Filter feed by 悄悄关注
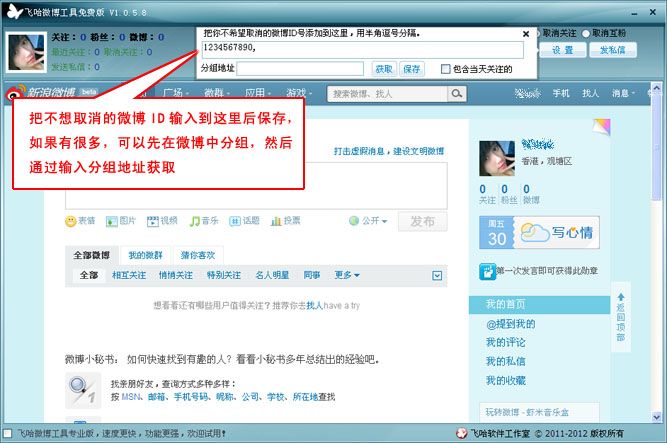 click(176, 275)
